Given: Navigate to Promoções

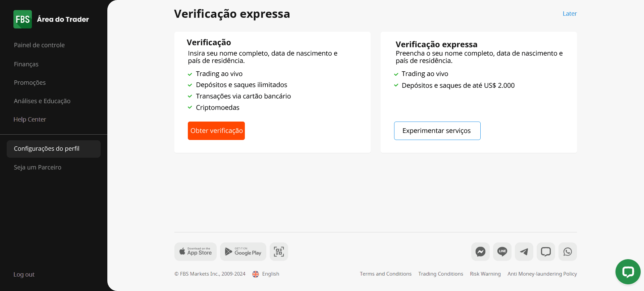Looking at the screenshot, I should tap(30, 82).
